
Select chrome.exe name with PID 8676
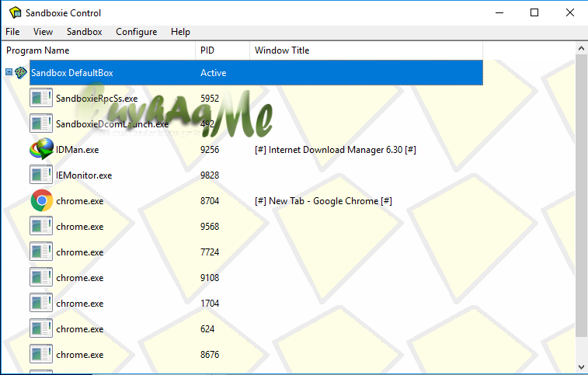80,355
